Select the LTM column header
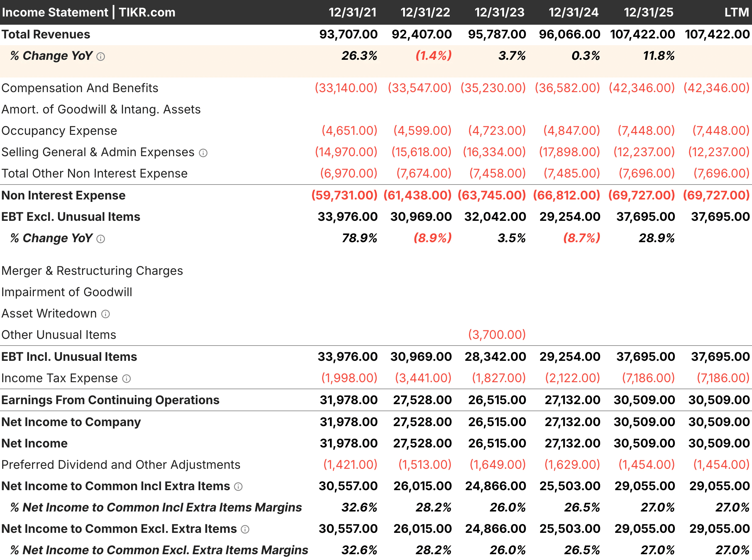752x560 pixels. click(x=737, y=12)
